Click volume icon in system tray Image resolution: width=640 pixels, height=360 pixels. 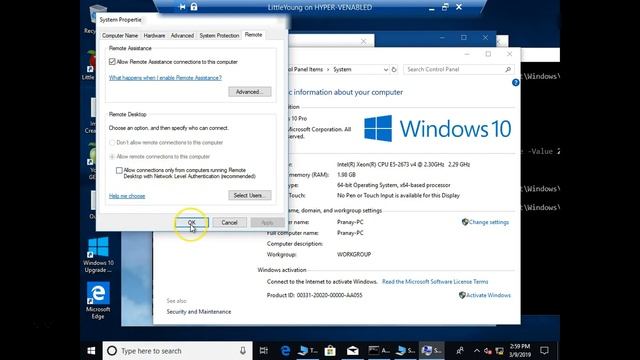[488, 351]
